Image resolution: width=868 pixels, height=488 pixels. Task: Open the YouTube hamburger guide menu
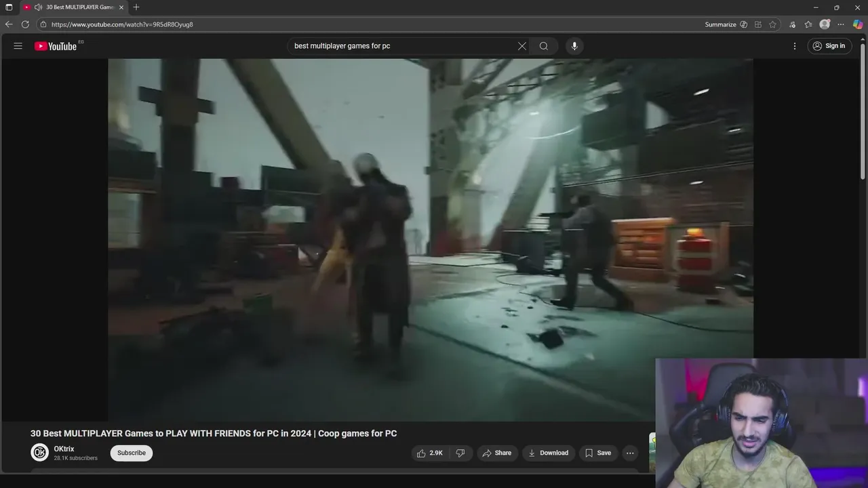pyautogui.click(x=18, y=46)
